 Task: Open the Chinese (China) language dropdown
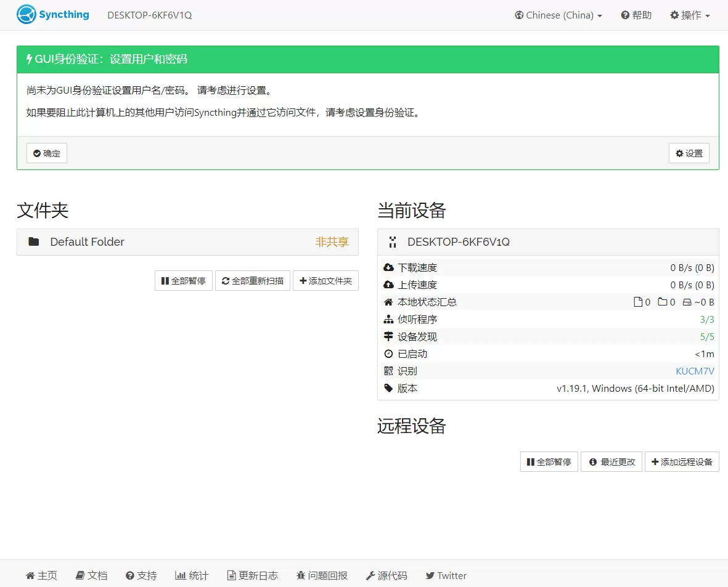pos(558,15)
